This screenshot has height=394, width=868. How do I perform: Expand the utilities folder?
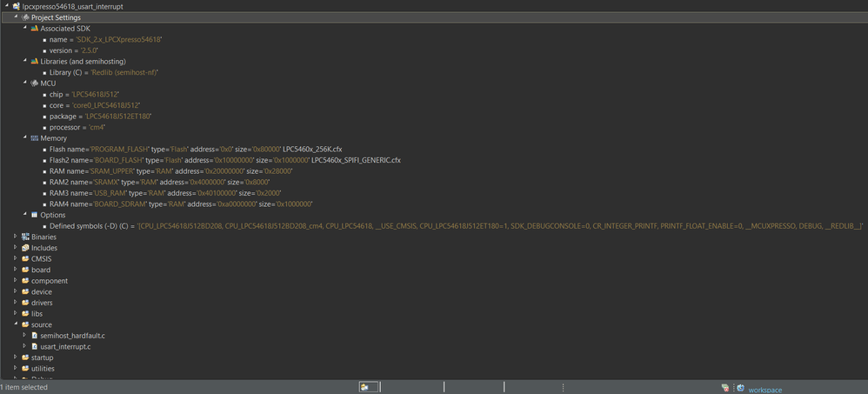(x=16, y=369)
